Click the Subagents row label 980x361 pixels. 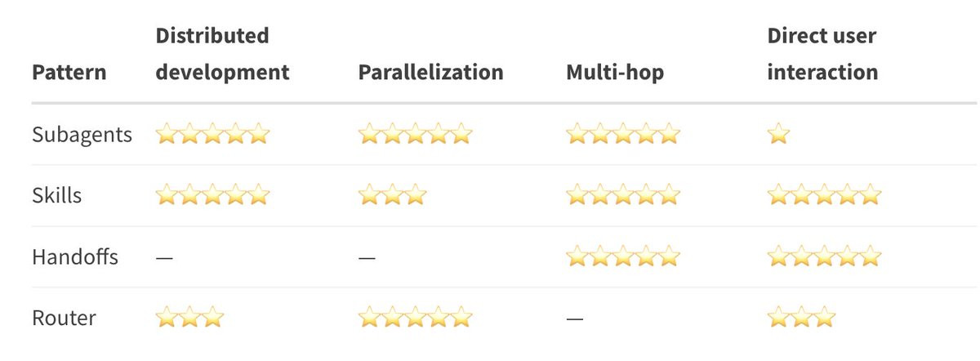point(82,135)
